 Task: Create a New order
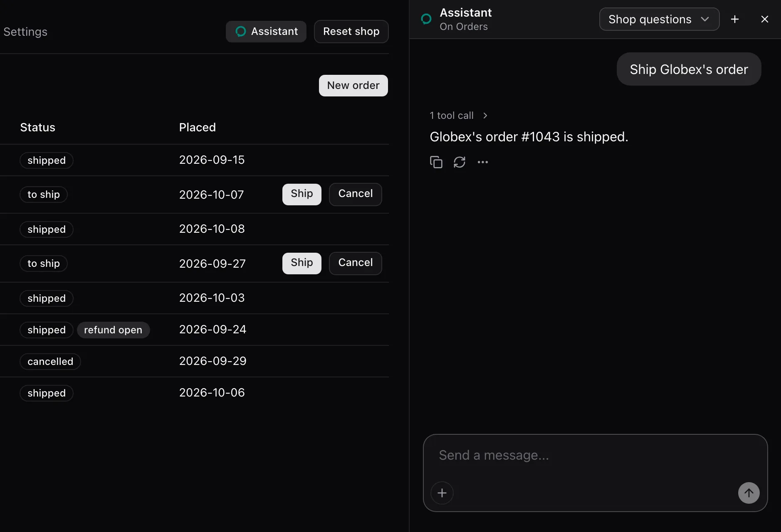coord(353,86)
